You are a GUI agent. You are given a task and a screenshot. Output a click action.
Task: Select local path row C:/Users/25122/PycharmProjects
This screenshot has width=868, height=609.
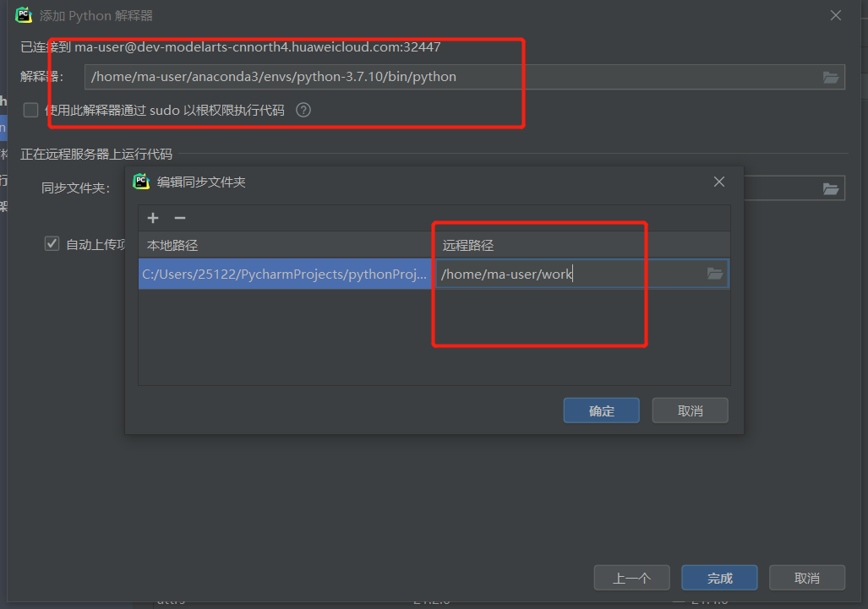285,274
